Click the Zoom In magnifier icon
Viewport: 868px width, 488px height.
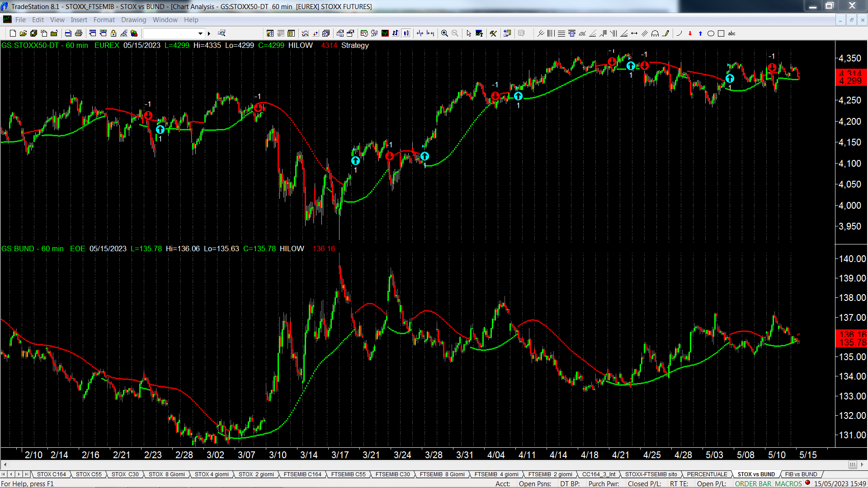pos(444,33)
